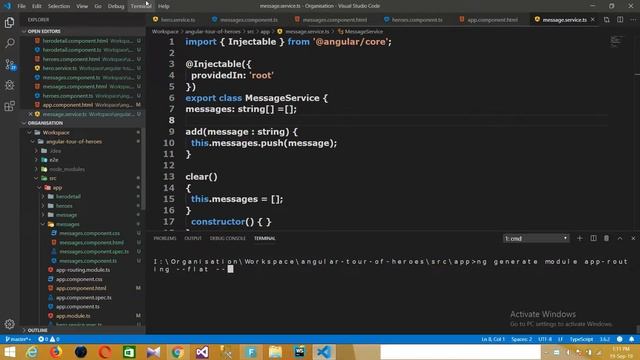The image size is (640, 360).
Task: Open the terminal selector '1: cmd' dropdown
Action: (536, 238)
